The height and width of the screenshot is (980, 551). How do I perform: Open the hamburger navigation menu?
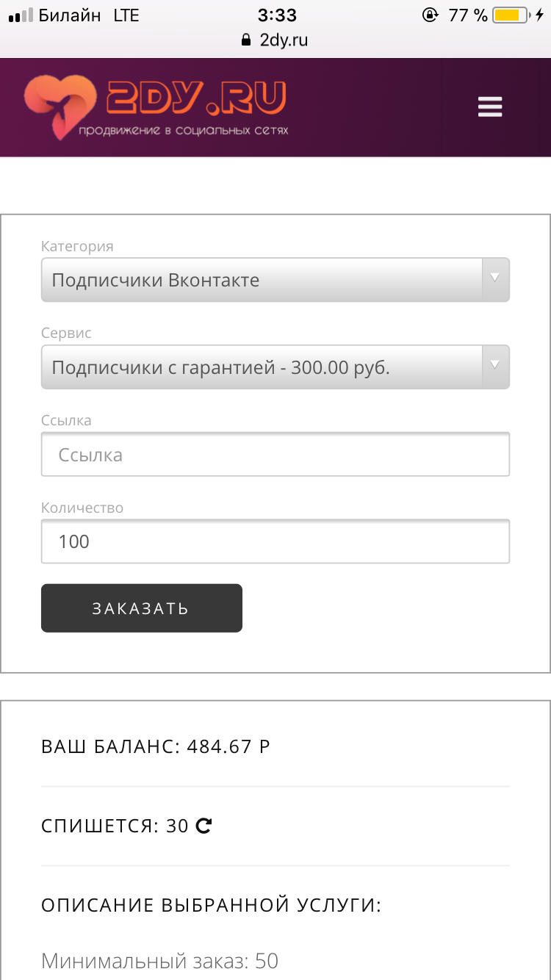[x=489, y=107]
